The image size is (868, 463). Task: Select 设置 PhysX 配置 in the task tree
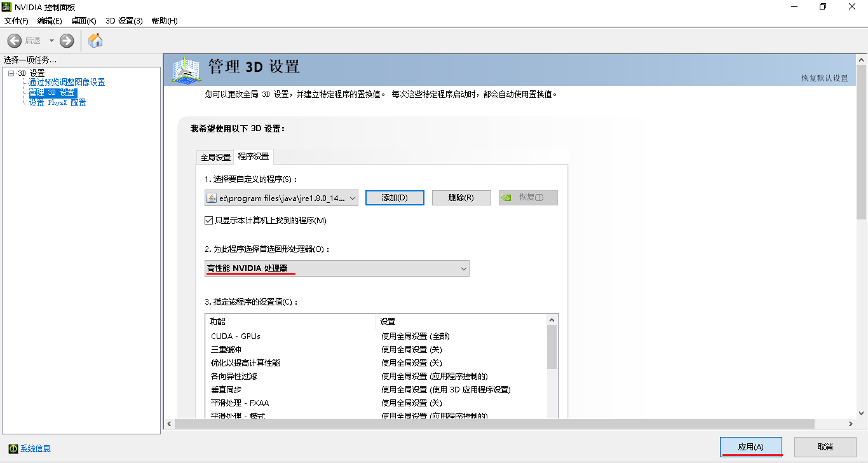click(57, 102)
